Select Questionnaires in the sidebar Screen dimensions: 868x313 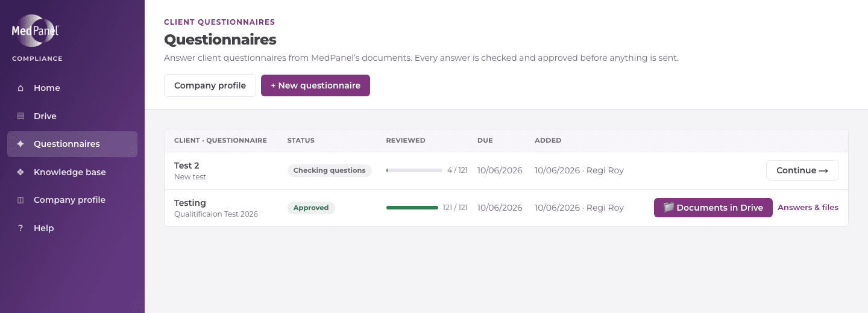coord(72,144)
